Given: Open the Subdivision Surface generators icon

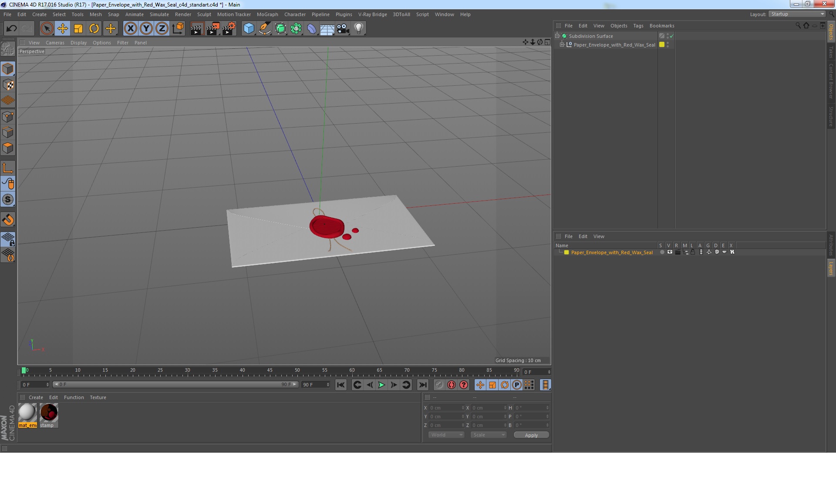Looking at the screenshot, I should 280,29.
